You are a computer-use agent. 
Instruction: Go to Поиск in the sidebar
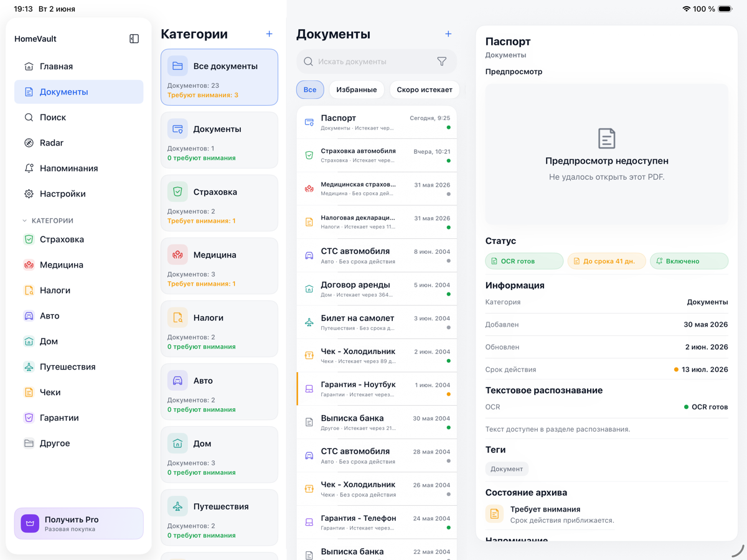tap(79, 117)
